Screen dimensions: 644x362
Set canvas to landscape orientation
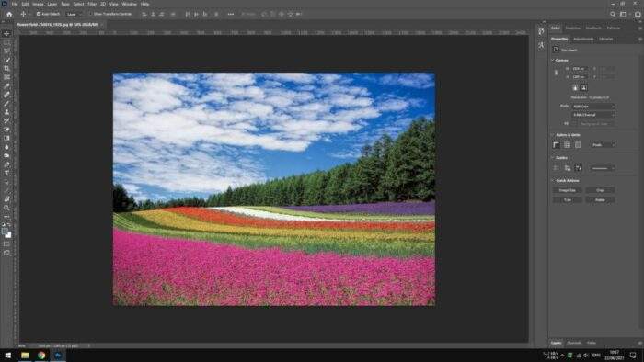pyautogui.click(x=583, y=87)
